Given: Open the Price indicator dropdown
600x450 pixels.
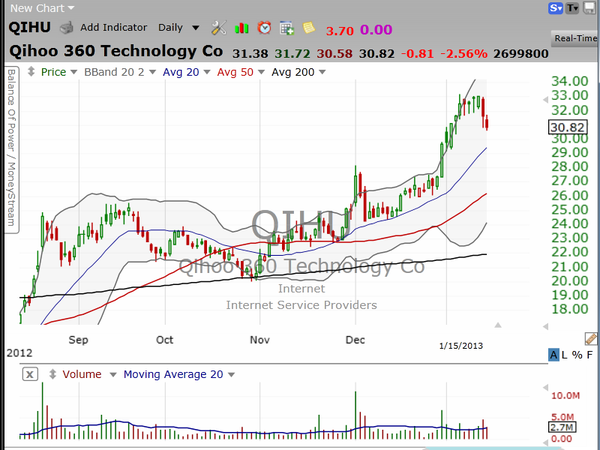Looking at the screenshot, I should 59,72.
